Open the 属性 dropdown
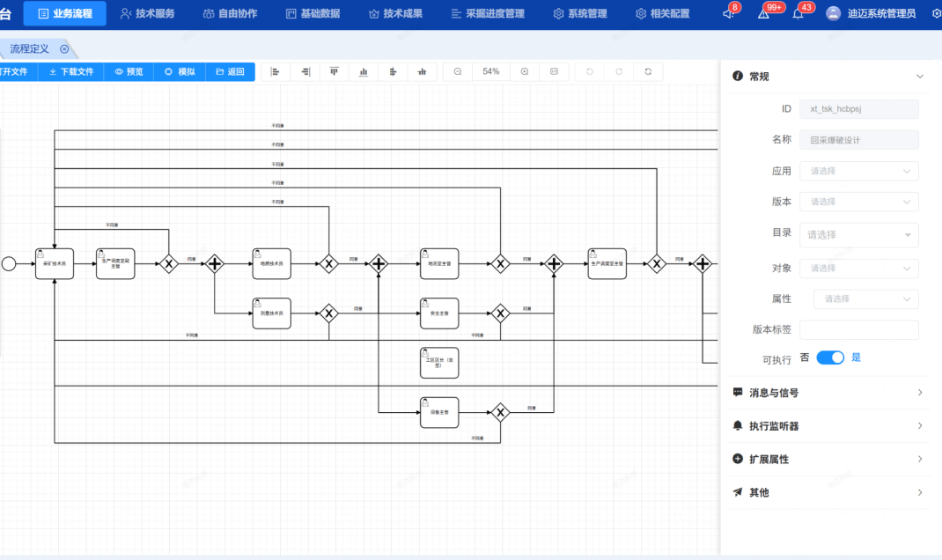This screenshot has height=560, width=942. point(866,299)
